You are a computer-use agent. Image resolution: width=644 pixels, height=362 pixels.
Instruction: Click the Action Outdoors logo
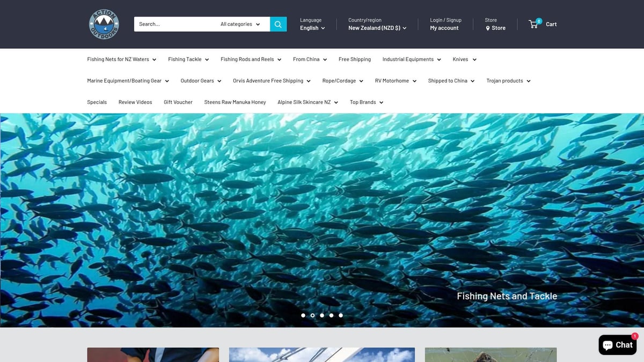pyautogui.click(x=104, y=24)
